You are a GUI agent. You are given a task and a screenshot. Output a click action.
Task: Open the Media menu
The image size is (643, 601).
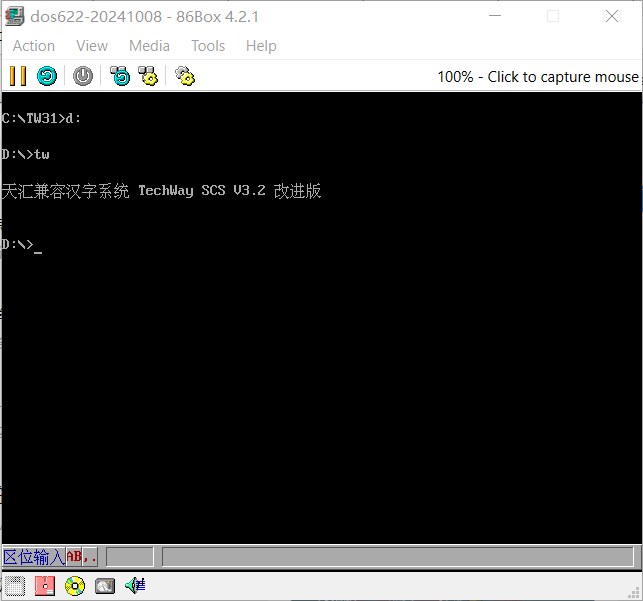coord(149,46)
